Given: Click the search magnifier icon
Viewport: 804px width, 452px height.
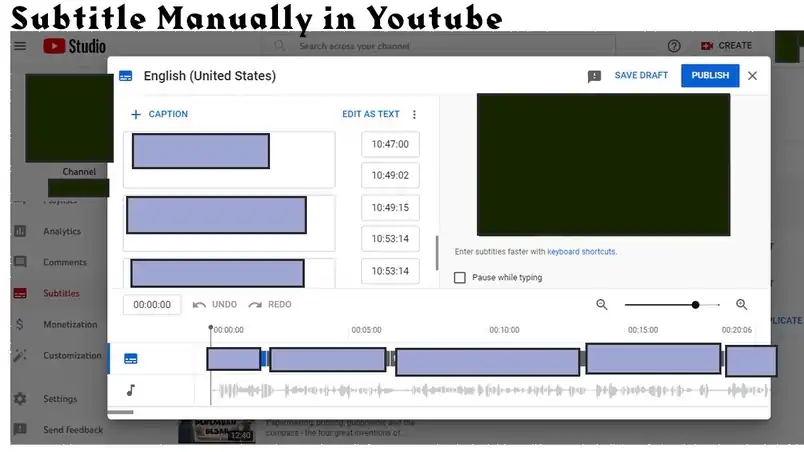Looking at the screenshot, I should pyautogui.click(x=279, y=46).
